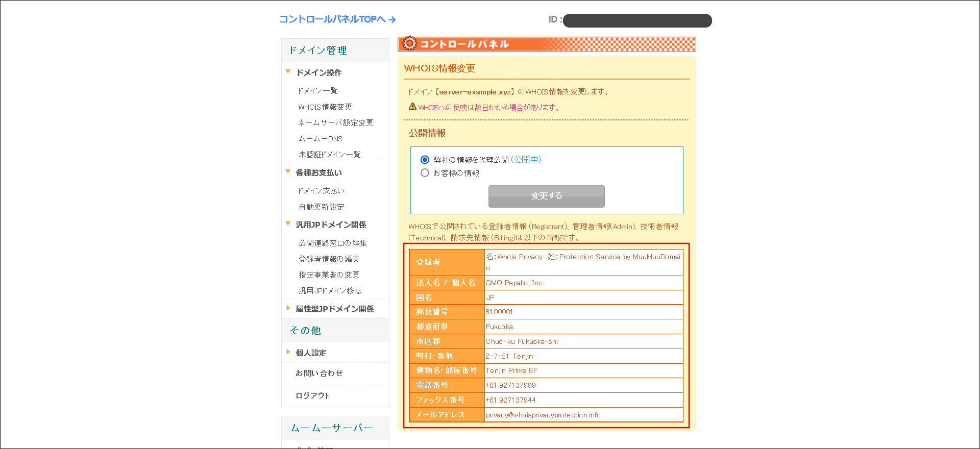Click the Tenjin Prime 8F value
980x449 pixels.
(x=511, y=370)
